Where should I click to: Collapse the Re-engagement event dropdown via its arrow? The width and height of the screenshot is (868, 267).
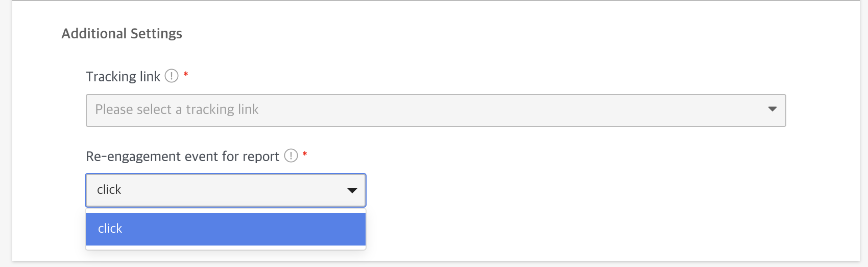click(x=352, y=190)
